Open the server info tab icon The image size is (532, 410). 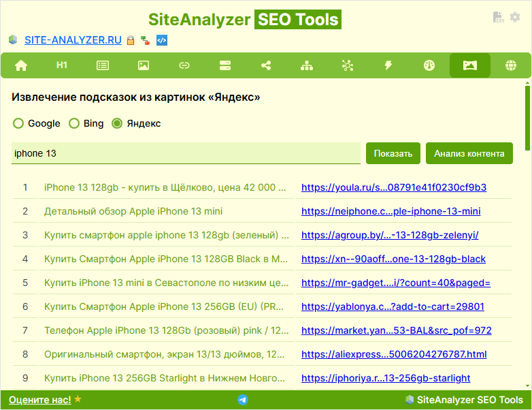coord(225,65)
